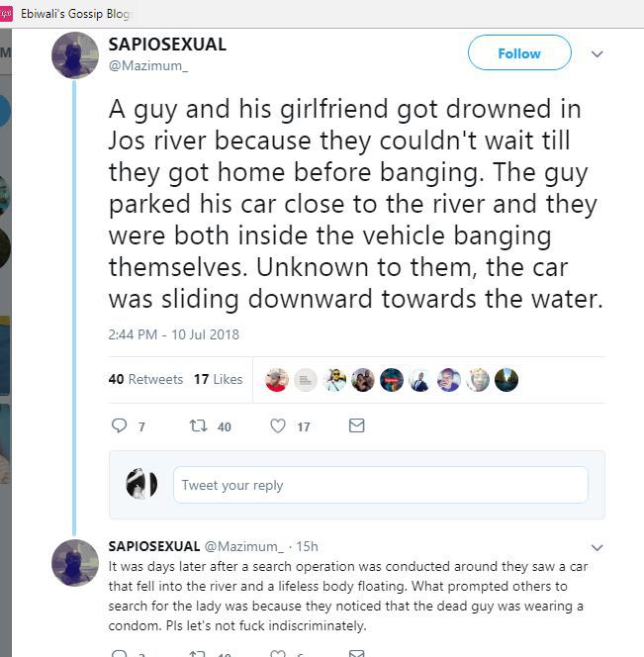Click the last liker avatar in row
The width and height of the screenshot is (644, 657).
506,380
